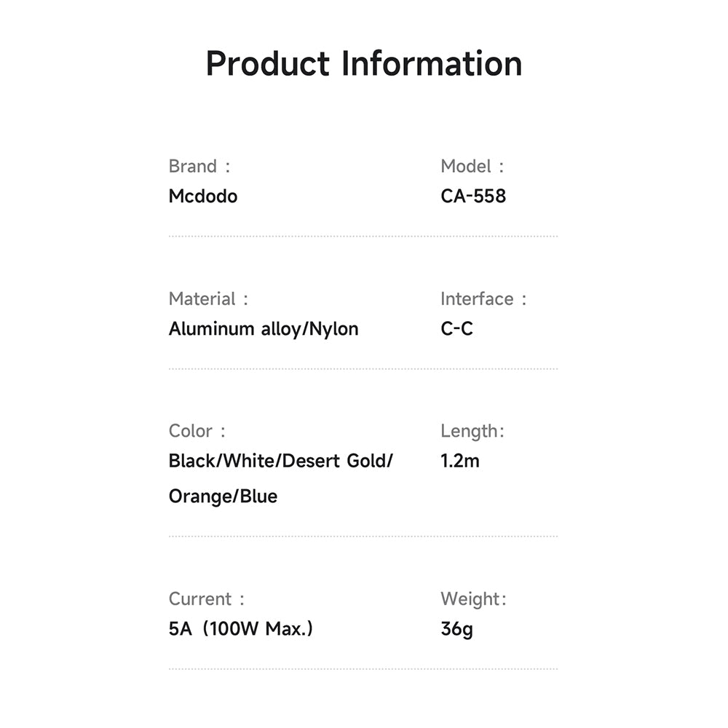This screenshot has width=728, height=728.
Task: Click the Product Information heading
Action: pyautogui.click(x=364, y=63)
